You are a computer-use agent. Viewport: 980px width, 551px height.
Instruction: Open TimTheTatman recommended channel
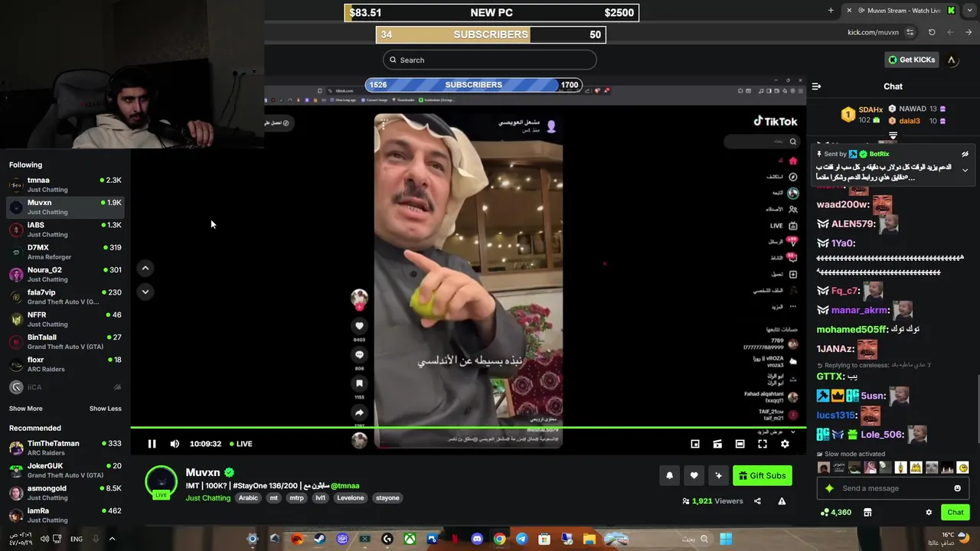(65, 448)
